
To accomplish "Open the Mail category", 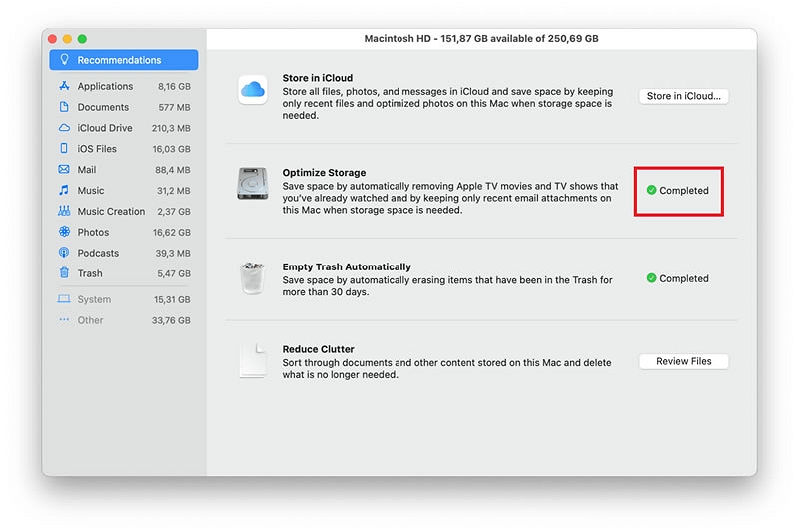I will (x=123, y=170).
